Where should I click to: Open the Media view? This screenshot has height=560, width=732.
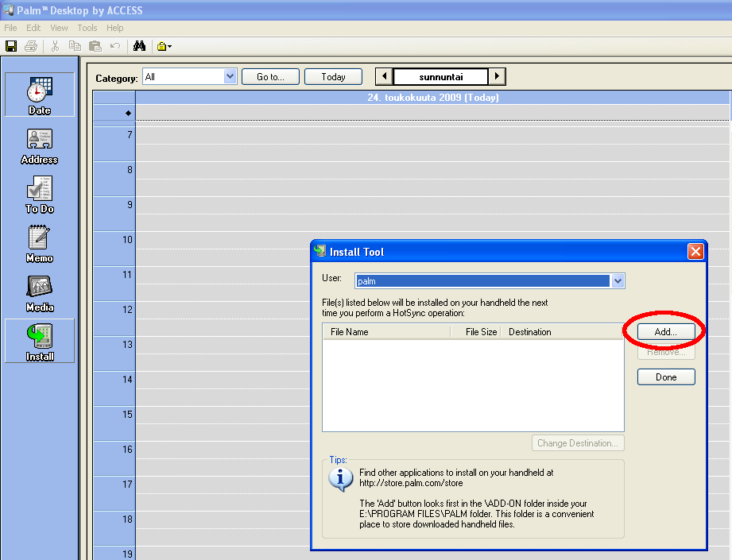(40, 294)
